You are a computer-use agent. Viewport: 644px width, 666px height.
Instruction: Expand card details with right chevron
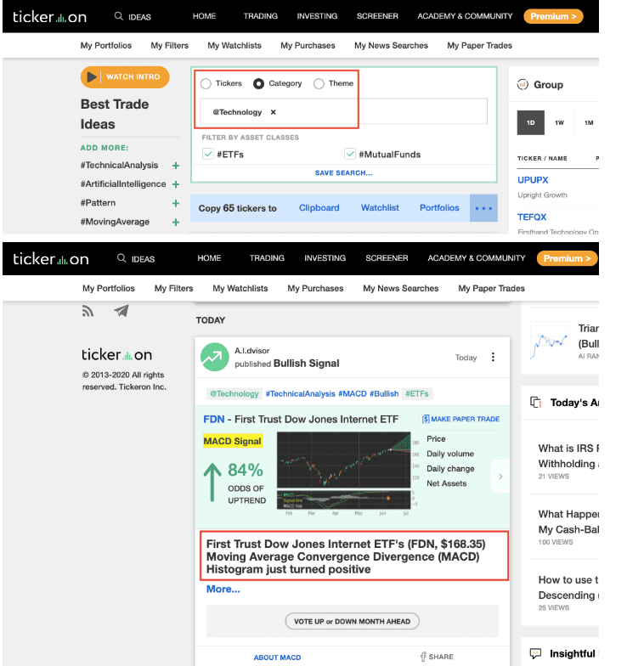point(500,476)
